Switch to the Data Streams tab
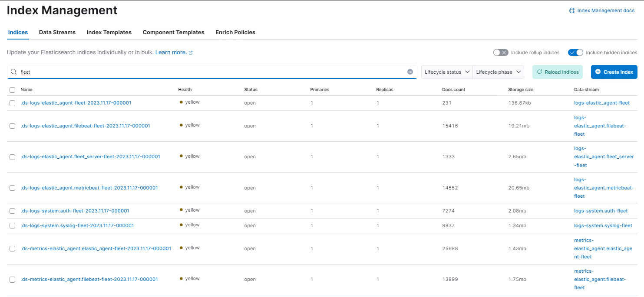644x297 pixels. [57, 33]
